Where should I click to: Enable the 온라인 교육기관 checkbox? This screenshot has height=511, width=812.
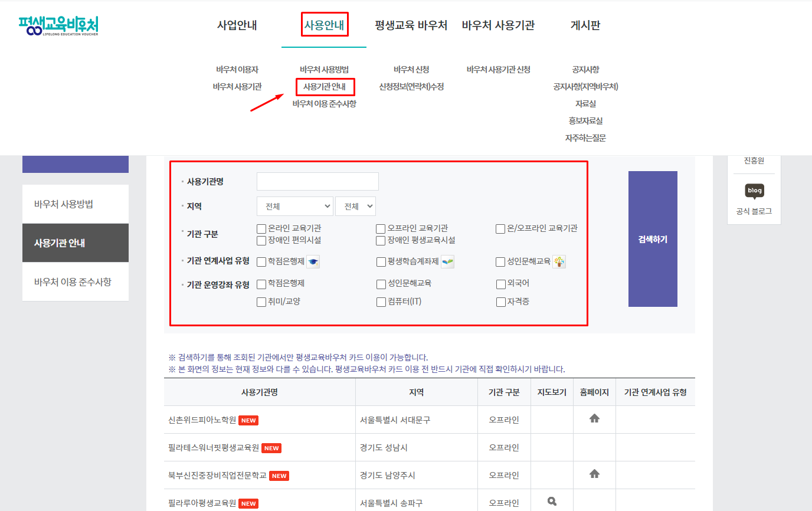point(261,228)
